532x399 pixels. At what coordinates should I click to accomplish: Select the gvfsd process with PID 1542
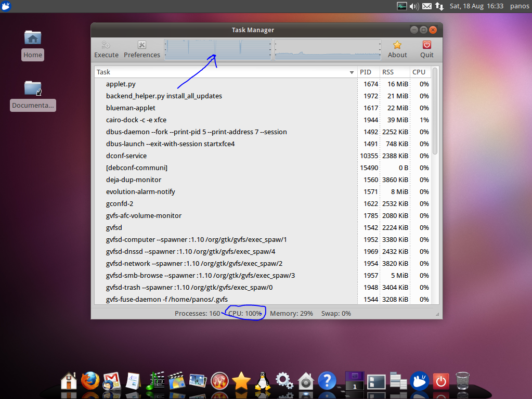tap(263, 228)
